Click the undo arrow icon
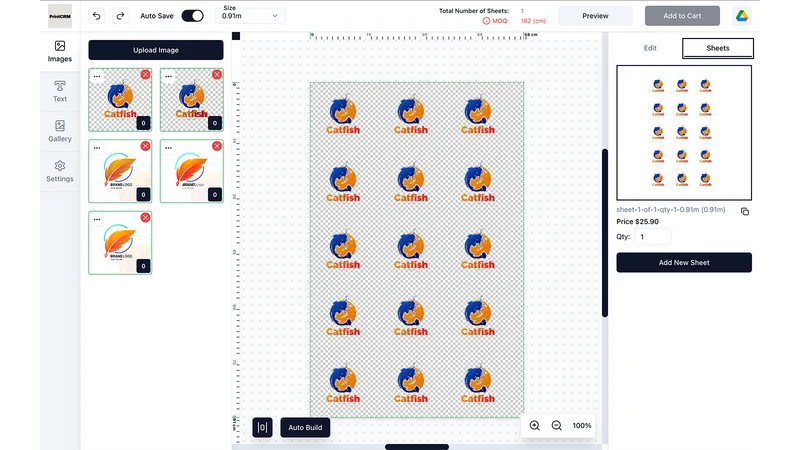This screenshot has height=450, width=800. pyautogui.click(x=96, y=16)
